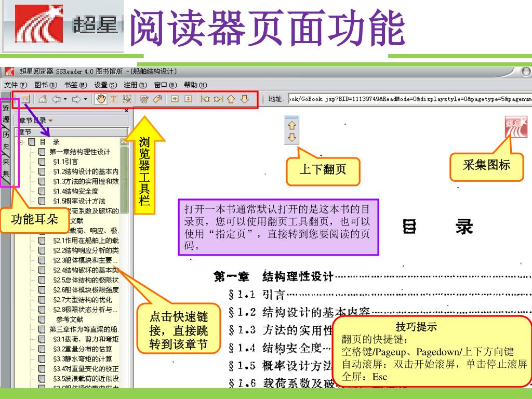The image size is (532, 399).
Task: Click the 章节 column header
Action: coord(71,132)
